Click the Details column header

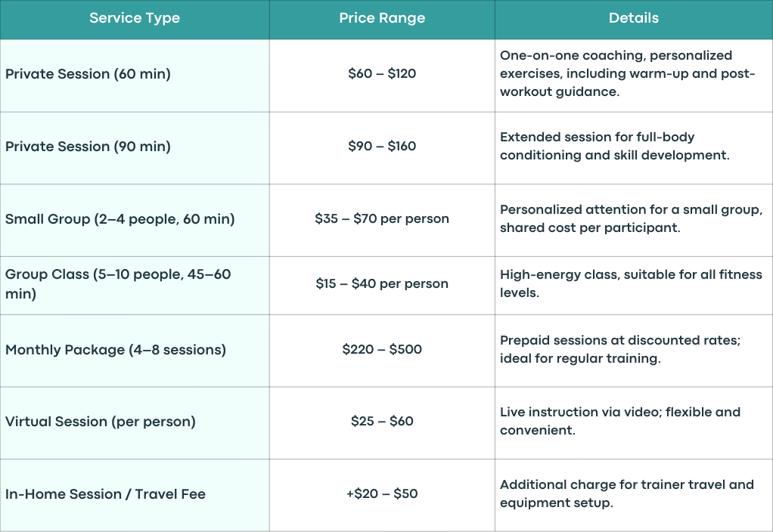coord(634,19)
